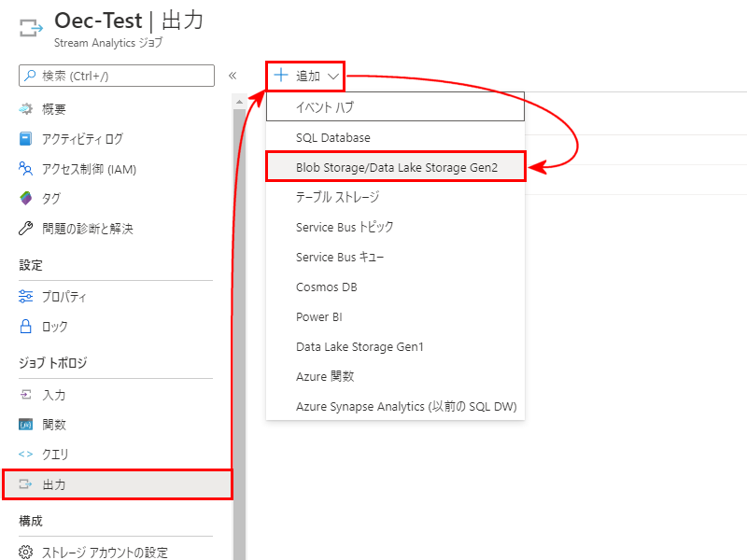Select the purple Tags (タグ) icon
Screen dimensions: 747x560
(x=26, y=199)
